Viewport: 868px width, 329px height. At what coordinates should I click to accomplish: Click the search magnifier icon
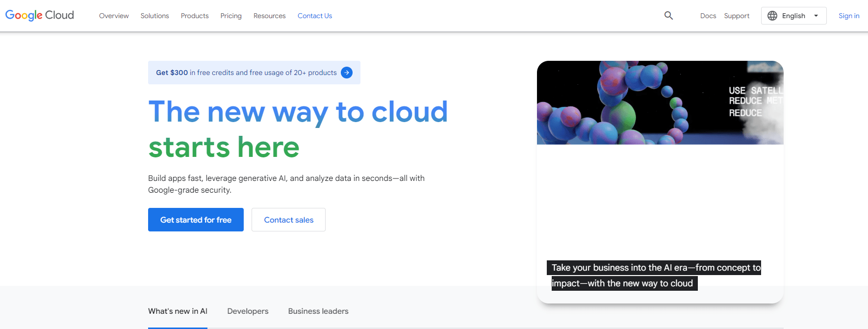click(x=668, y=16)
